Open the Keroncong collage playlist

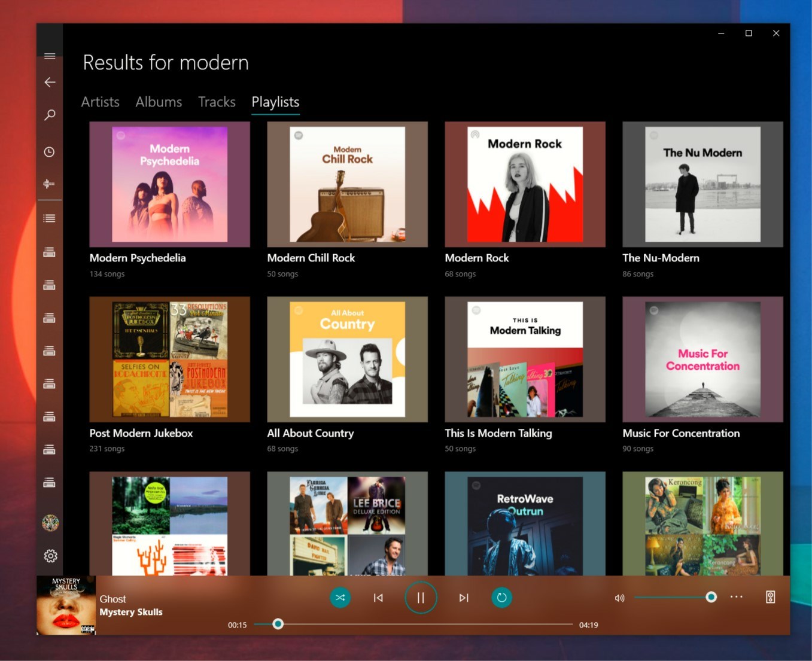[x=703, y=524]
